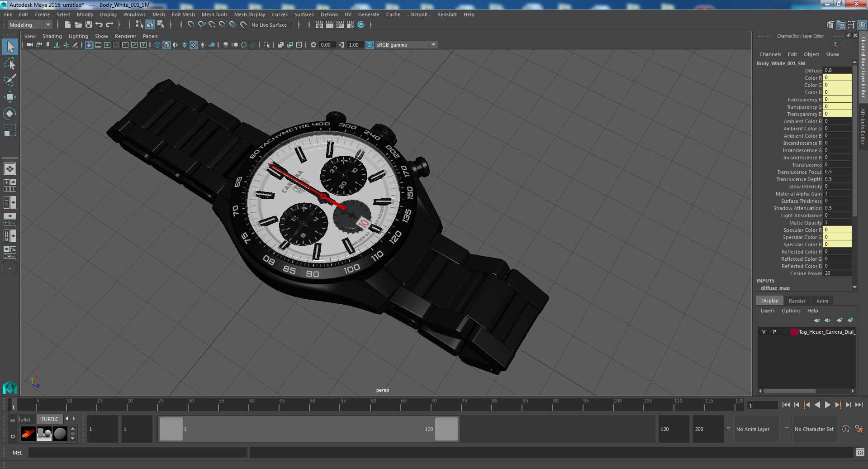Image resolution: width=868 pixels, height=469 pixels.
Task: Toggle viewport grid display
Action: 89,45
